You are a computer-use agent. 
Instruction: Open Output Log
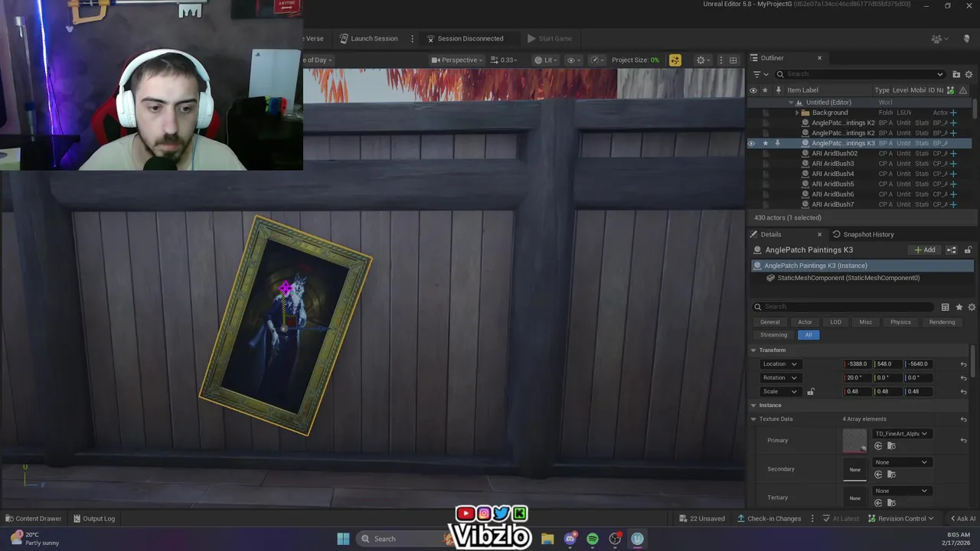(x=94, y=519)
